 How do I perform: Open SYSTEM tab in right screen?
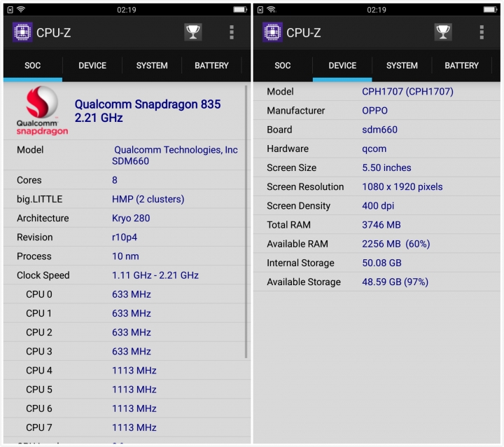[x=402, y=66]
